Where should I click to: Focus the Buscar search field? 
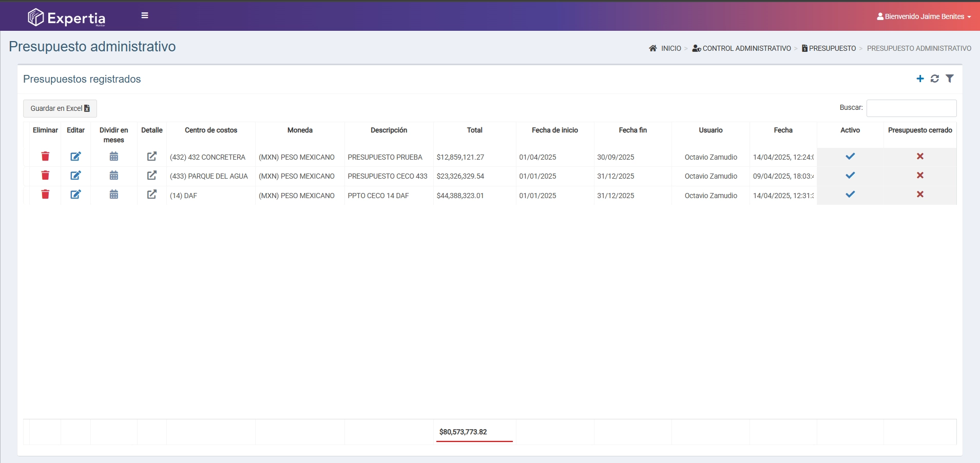911,108
